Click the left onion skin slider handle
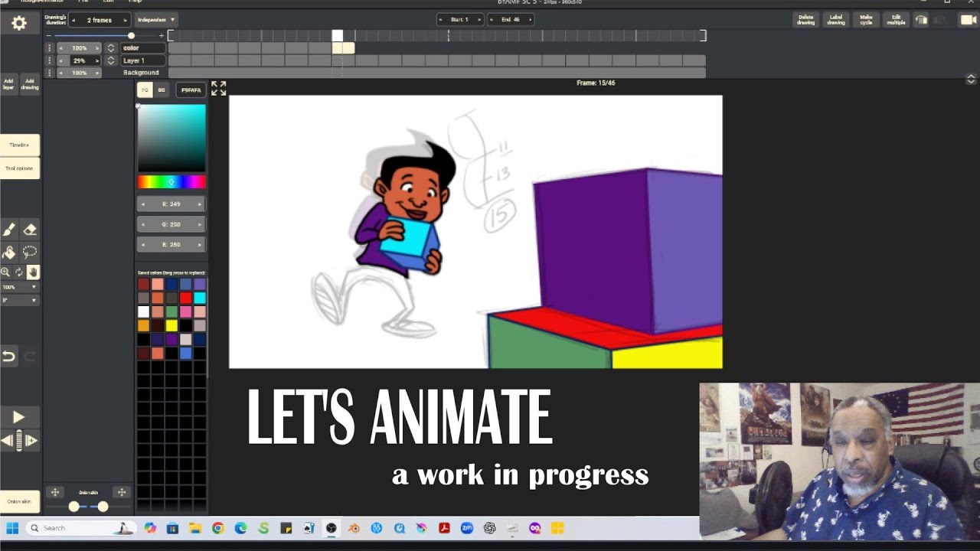The image size is (980, 551). click(73, 507)
